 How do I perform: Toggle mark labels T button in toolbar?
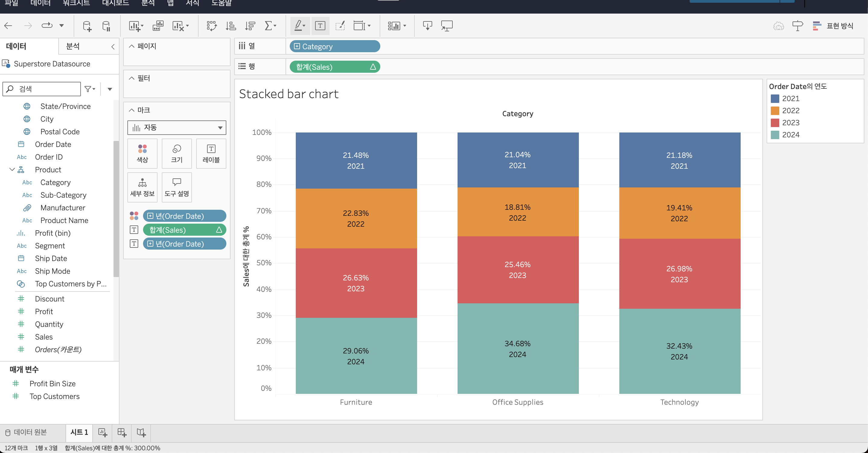tap(320, 26)
